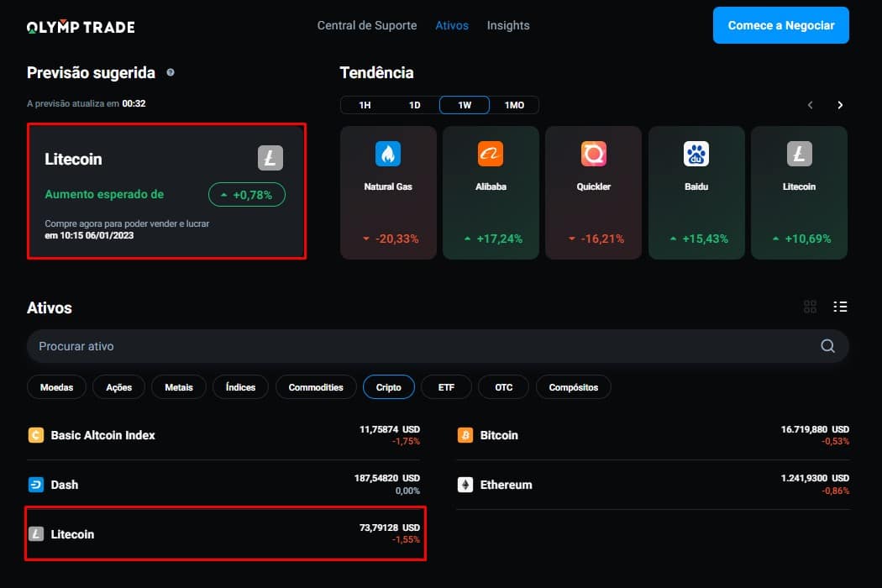882x588 pixels.
Task: Open the Dash asset row name
Action: pyautogui.click(x=64, y=485)
